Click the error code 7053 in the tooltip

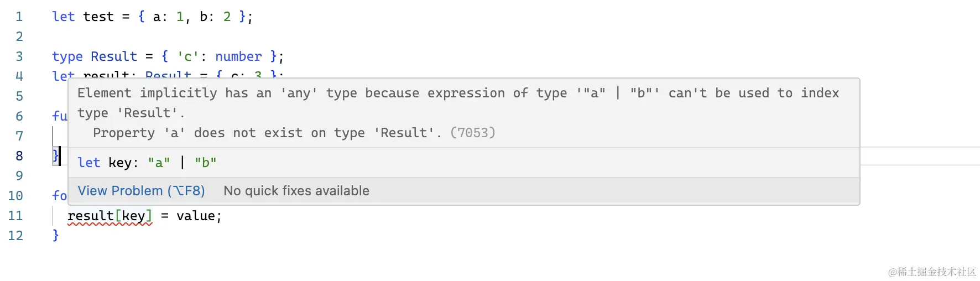point(473,133)
